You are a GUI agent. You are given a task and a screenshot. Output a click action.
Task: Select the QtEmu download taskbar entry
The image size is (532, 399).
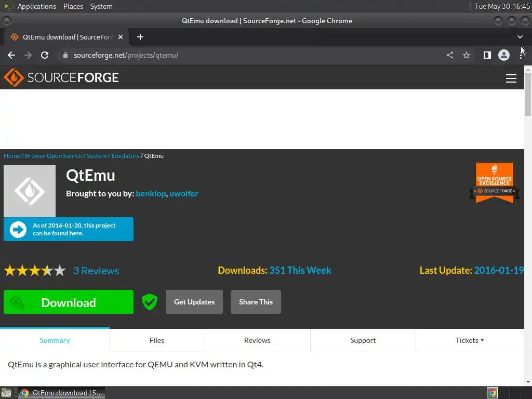click(62, 393)
